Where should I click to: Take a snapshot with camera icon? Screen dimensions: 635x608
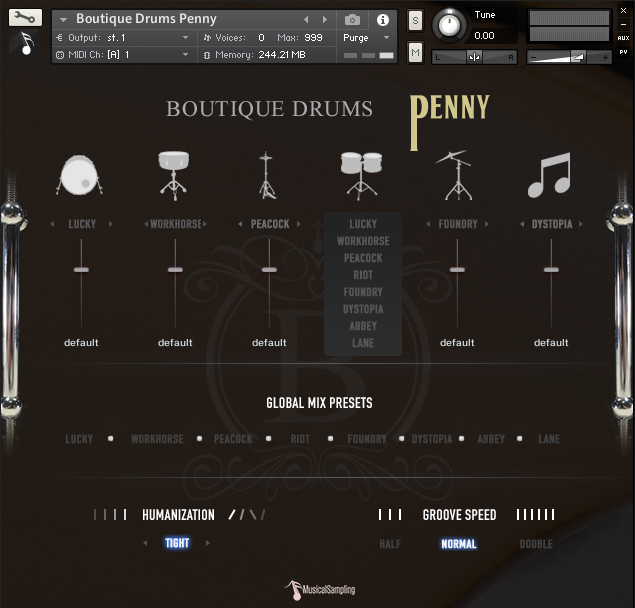point(352,19)
